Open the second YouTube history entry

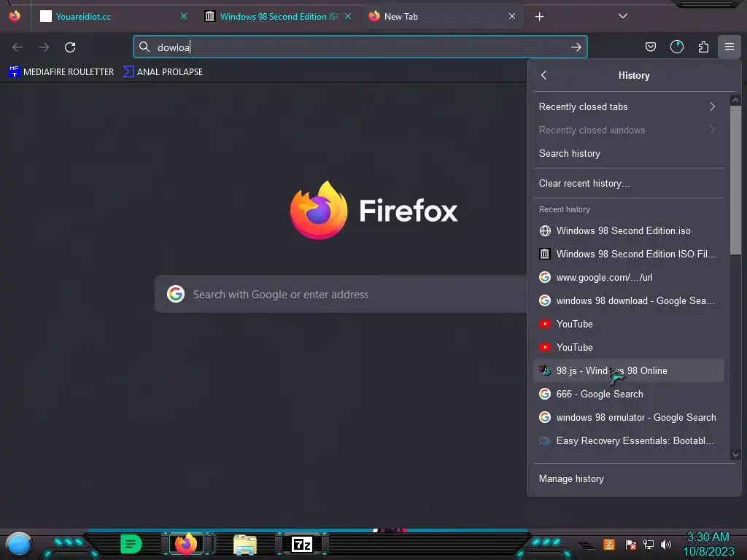coord(628,347)
